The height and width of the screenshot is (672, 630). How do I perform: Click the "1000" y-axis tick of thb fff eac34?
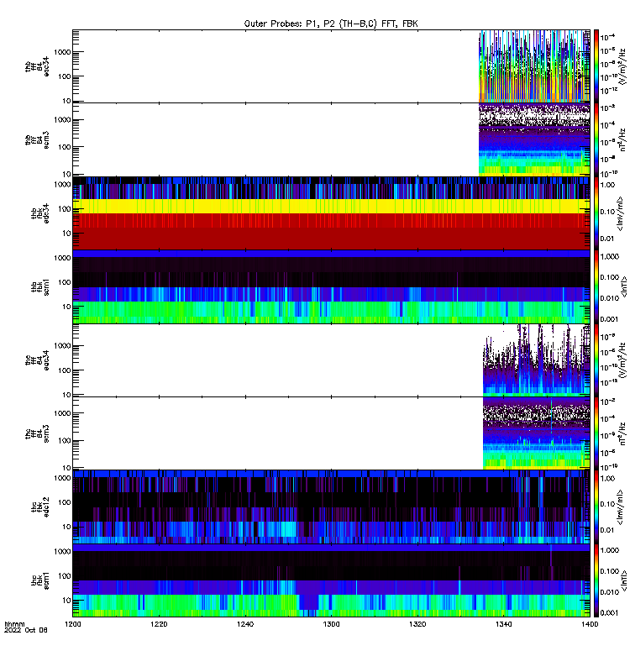[62, 52]
